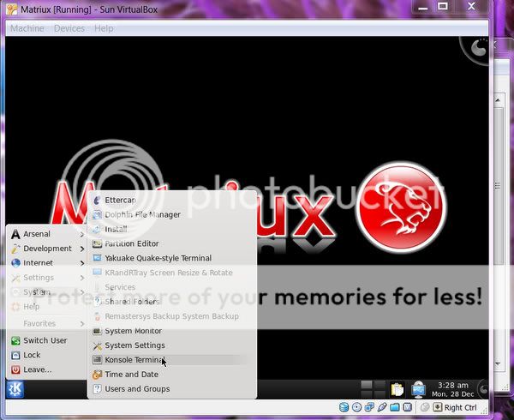This screenshot has height=420, width=514.
Task: Click the 3:28 am clock display
Action: [453, 385]
